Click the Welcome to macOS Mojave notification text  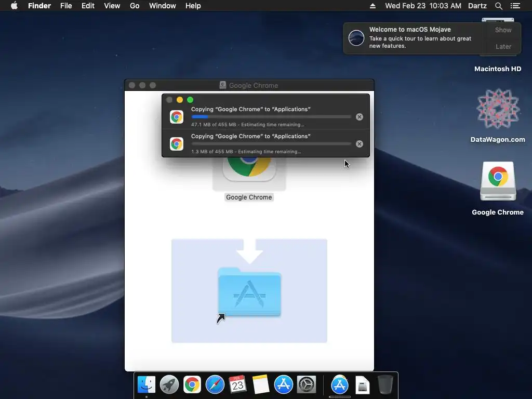coord(410,30)
